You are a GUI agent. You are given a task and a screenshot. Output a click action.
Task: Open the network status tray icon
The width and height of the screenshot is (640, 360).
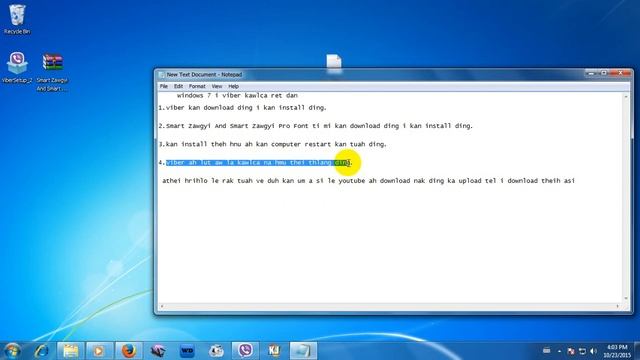click(x=582, y=351)
